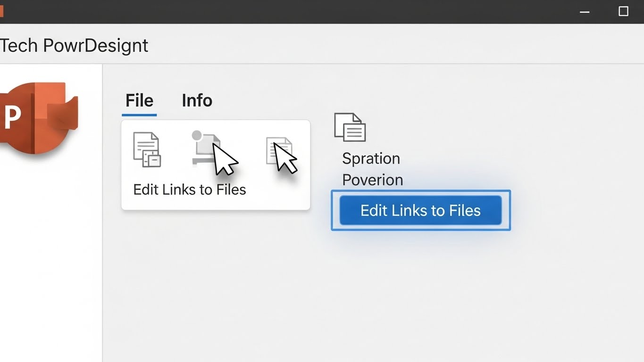The height and width of the screenshot is (362, 644).
Task: Click the copy documents icon above Spration
Action: [x=350, y=127]
